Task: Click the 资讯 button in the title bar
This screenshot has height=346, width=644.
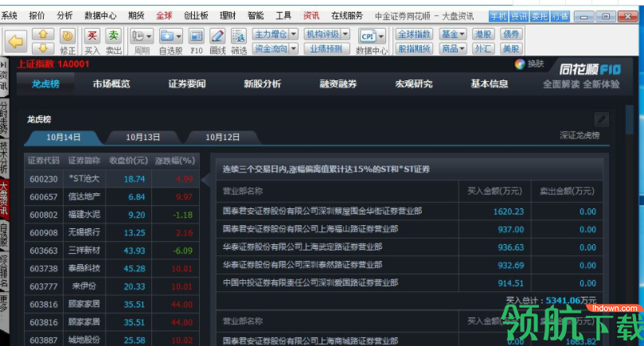Action: pos(519,17)
